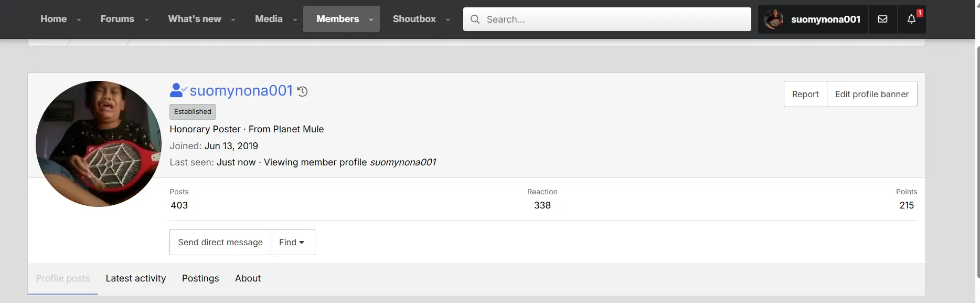Open the small account avatar in navbar

coord(774,19)
